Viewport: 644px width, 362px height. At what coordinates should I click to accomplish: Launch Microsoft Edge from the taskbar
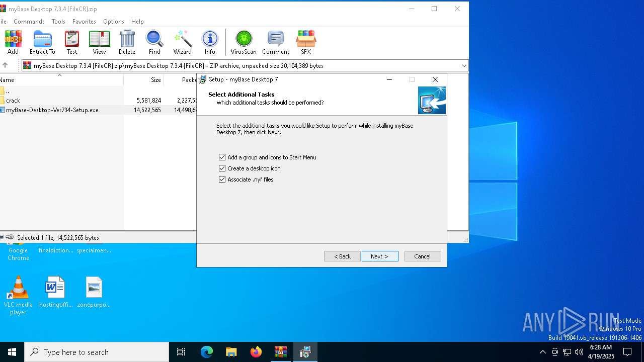pyautogui.click(x=207, y=352)
